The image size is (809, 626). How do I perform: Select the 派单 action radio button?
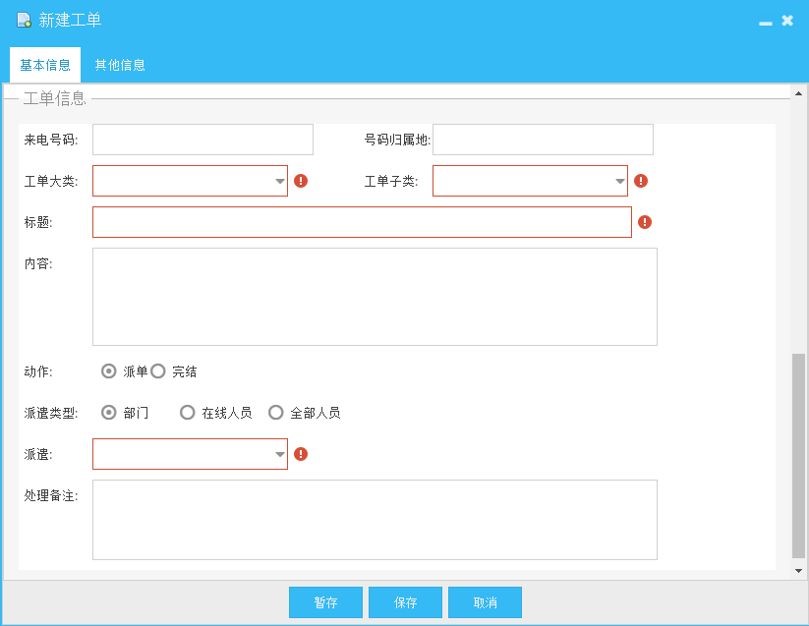point(110,371)
